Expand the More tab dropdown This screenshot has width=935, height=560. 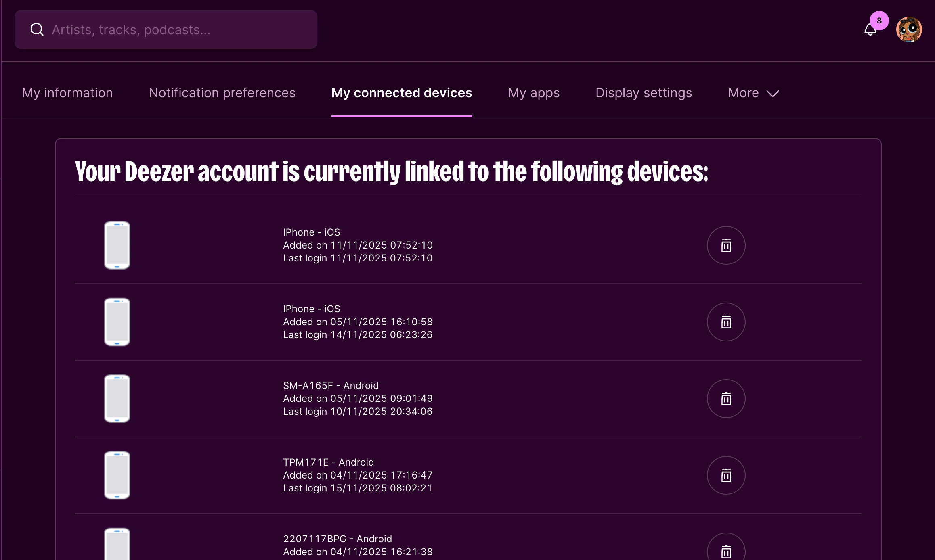(753, 93)
